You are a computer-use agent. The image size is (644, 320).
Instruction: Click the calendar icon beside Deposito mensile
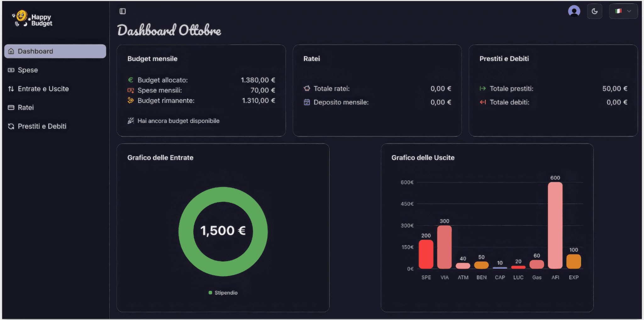pyautogui.click(x=307, y=102)
